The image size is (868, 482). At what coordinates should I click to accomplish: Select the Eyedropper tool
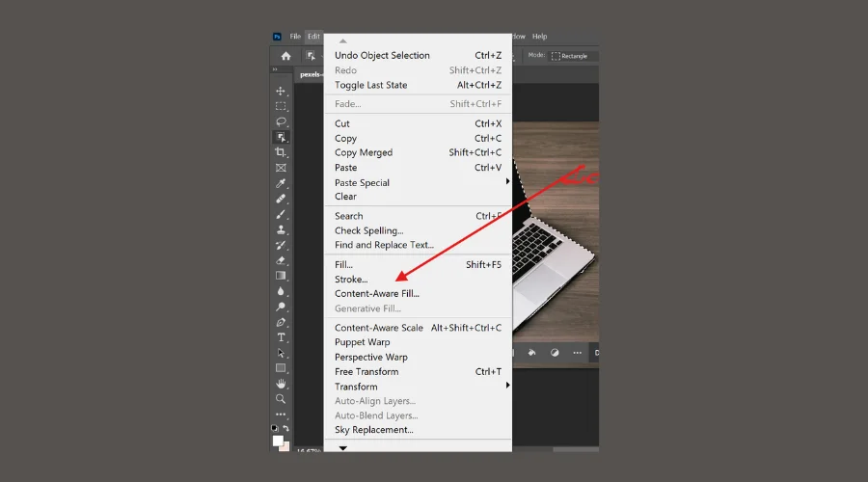pos(281,183)
